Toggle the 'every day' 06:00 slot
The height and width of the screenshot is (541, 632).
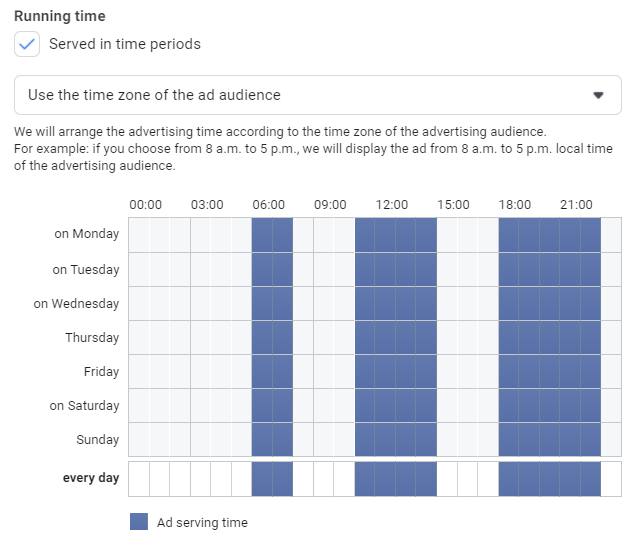point(262,479)
